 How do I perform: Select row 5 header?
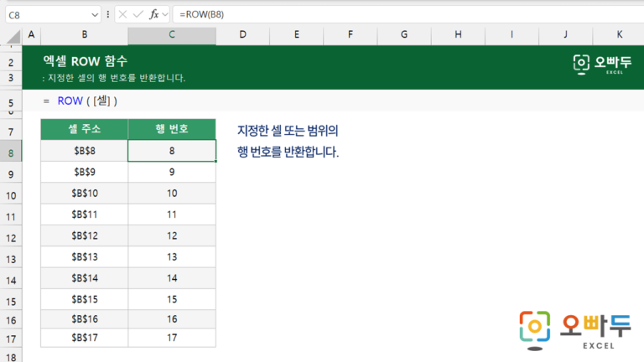tap(11, 102)
